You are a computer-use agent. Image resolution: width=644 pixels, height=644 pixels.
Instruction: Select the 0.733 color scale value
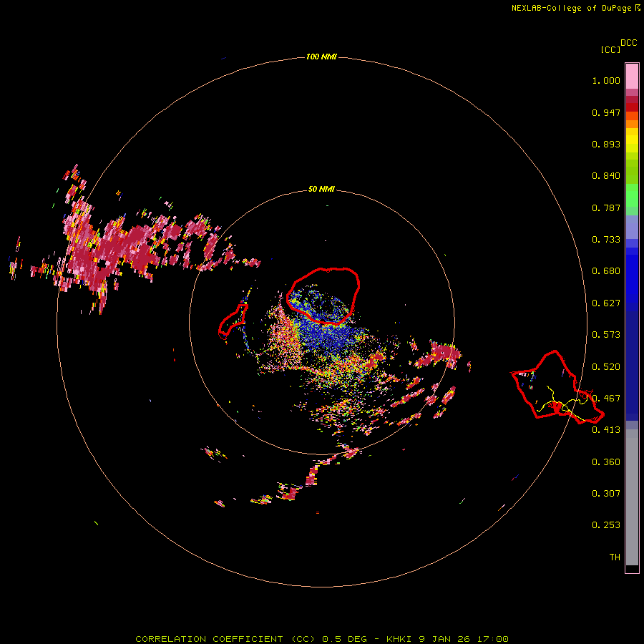tap(606, 240)
